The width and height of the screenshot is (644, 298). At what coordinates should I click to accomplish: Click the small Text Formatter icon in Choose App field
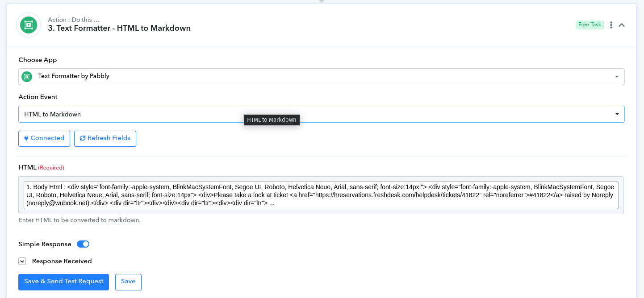coord(27,77)
